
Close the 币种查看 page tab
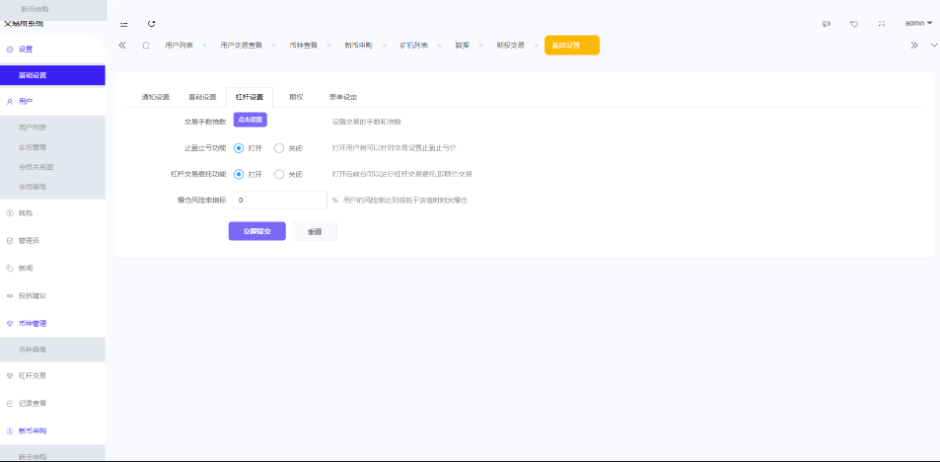(329, 46)
